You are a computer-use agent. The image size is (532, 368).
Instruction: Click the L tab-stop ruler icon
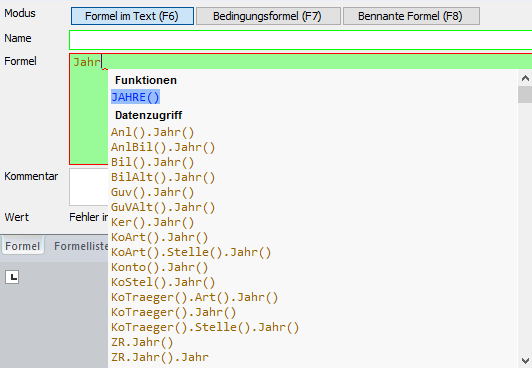click(12, 277)
